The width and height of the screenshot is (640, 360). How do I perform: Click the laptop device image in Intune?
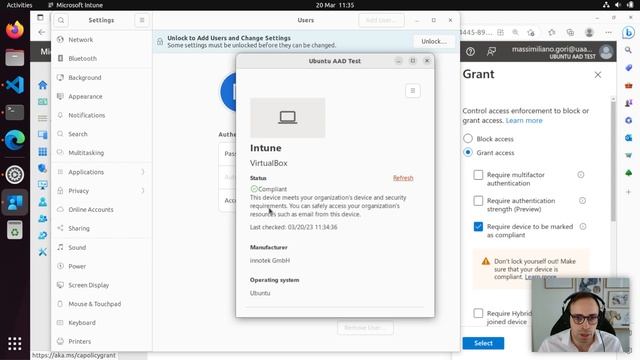[287, 118]
